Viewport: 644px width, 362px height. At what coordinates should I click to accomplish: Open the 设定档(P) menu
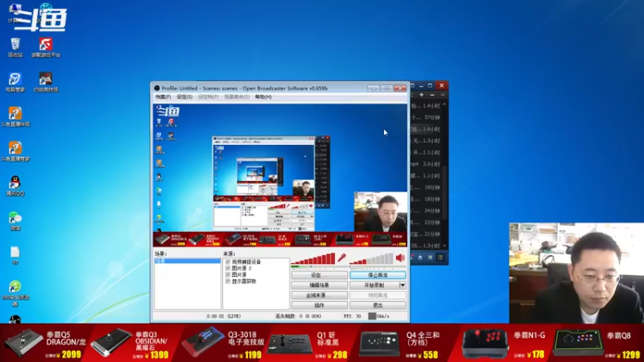208,97
